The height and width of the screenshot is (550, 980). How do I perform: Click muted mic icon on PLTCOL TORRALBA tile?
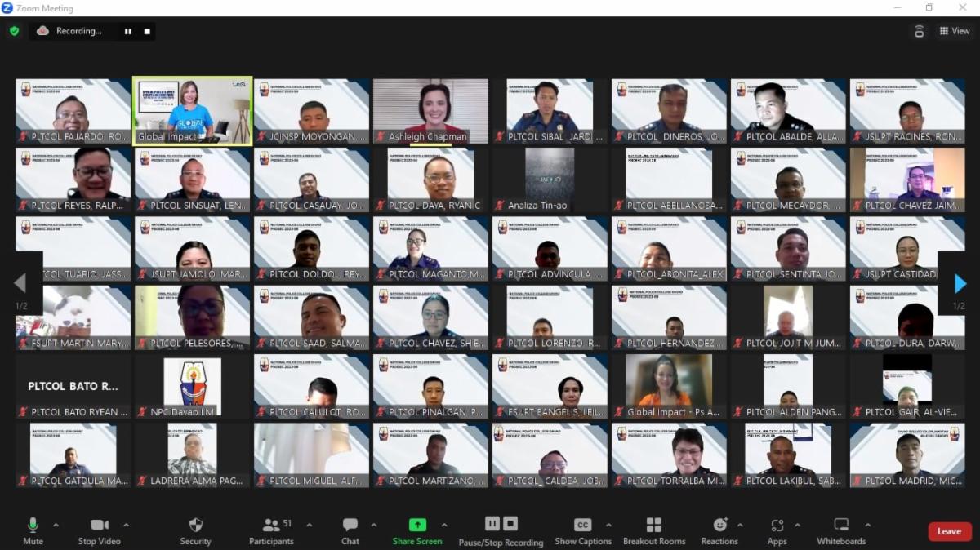click(x=618, y=481)
